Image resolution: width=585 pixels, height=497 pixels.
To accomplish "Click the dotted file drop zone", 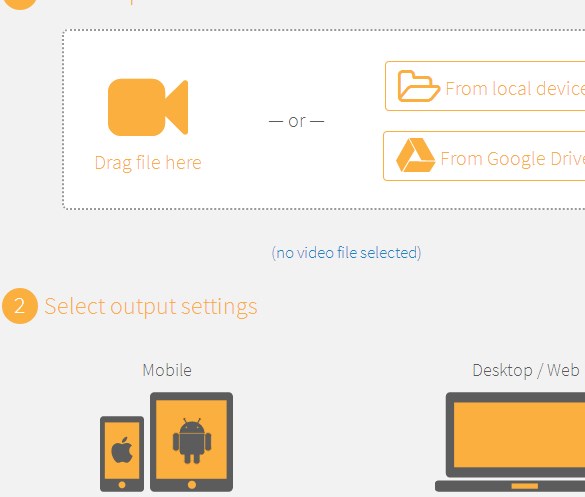I will pyautogui.click(x=324, y=119).
